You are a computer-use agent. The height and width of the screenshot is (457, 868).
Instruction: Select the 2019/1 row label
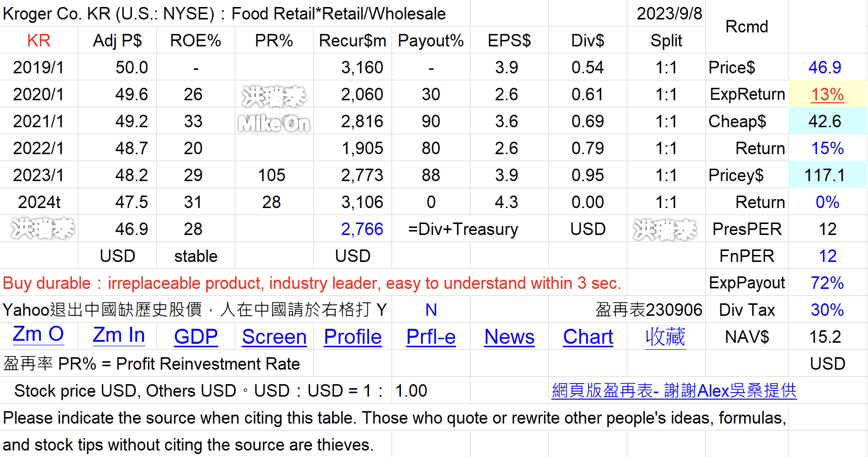39,67
